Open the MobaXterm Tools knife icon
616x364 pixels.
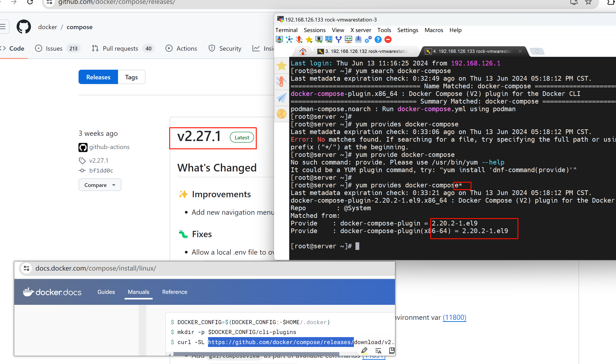point(299,39)
